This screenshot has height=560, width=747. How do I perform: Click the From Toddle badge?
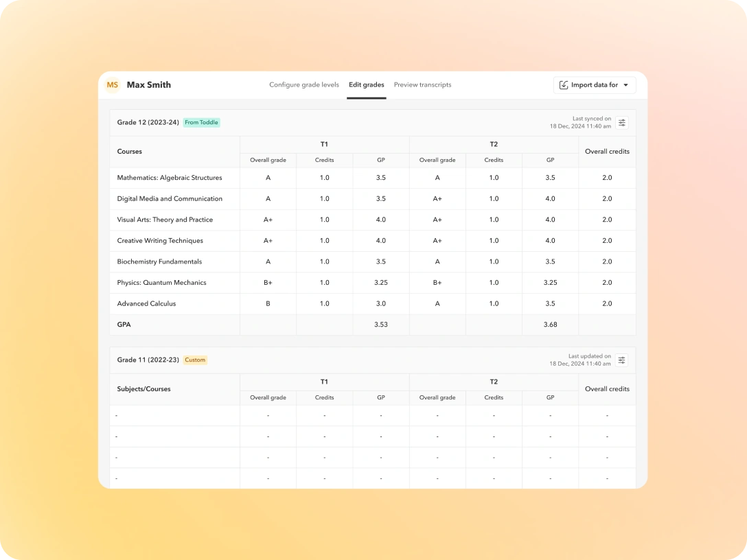pos(201,123)
